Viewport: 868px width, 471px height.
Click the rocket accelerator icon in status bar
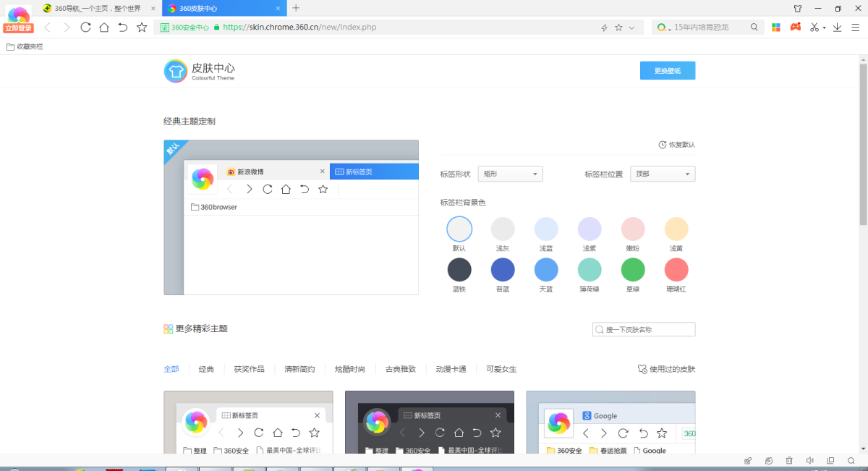coord(748,460)
